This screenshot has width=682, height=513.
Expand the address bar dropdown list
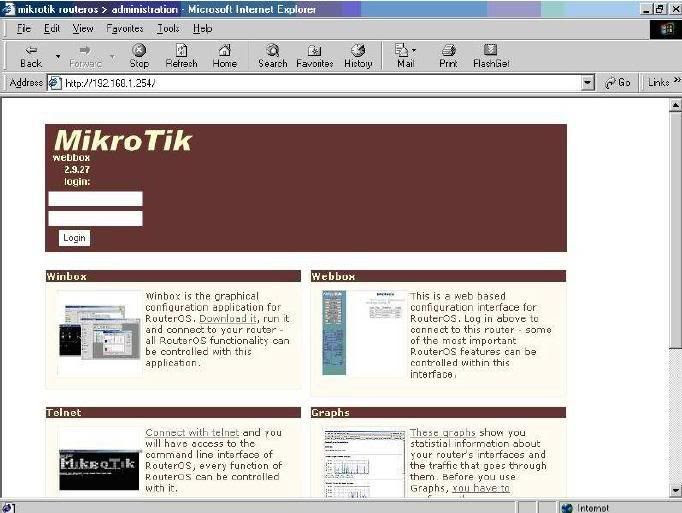coord(588,83)
